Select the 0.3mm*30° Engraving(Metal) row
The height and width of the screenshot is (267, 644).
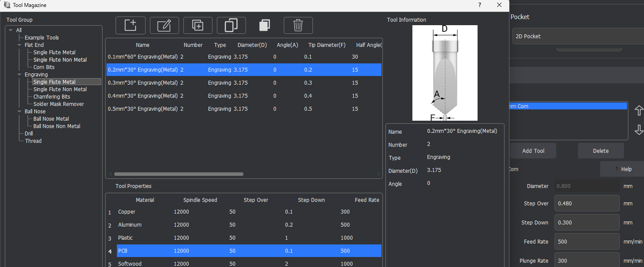click(x=244, y=83)
